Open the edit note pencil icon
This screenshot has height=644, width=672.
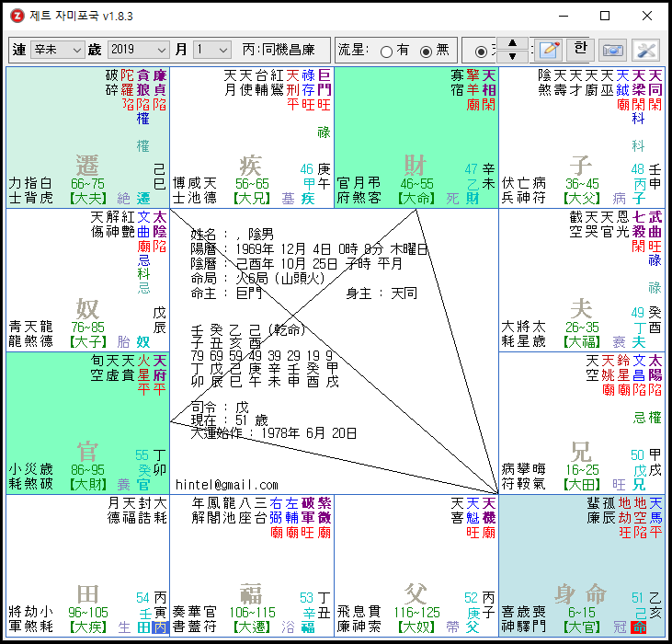[551, 51]
